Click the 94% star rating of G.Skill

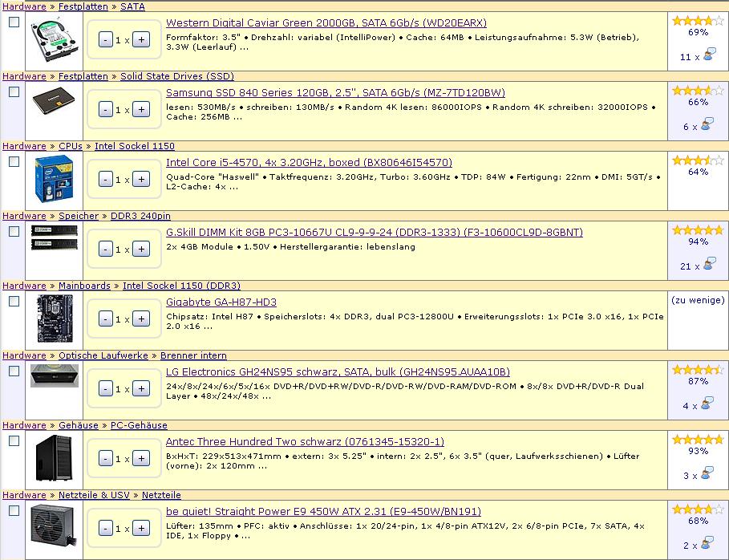tap(698, 229)
